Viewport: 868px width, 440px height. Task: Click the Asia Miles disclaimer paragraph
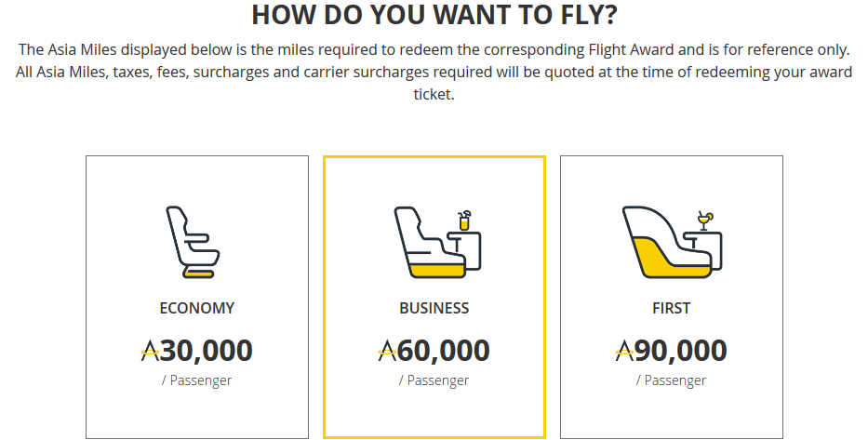coord(434,72)
